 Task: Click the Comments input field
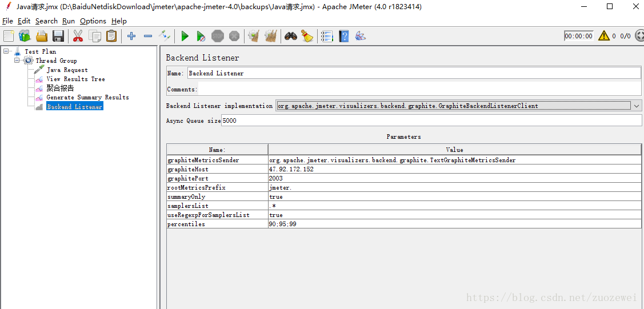pyautogui.click(x=419, y=89)
